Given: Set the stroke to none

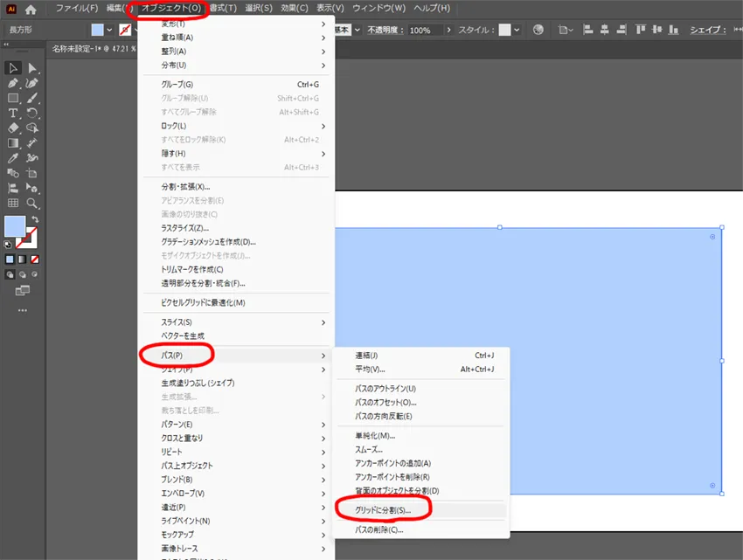Looking at the screenshot, I should pyautogui.click(x=33, y=259).
